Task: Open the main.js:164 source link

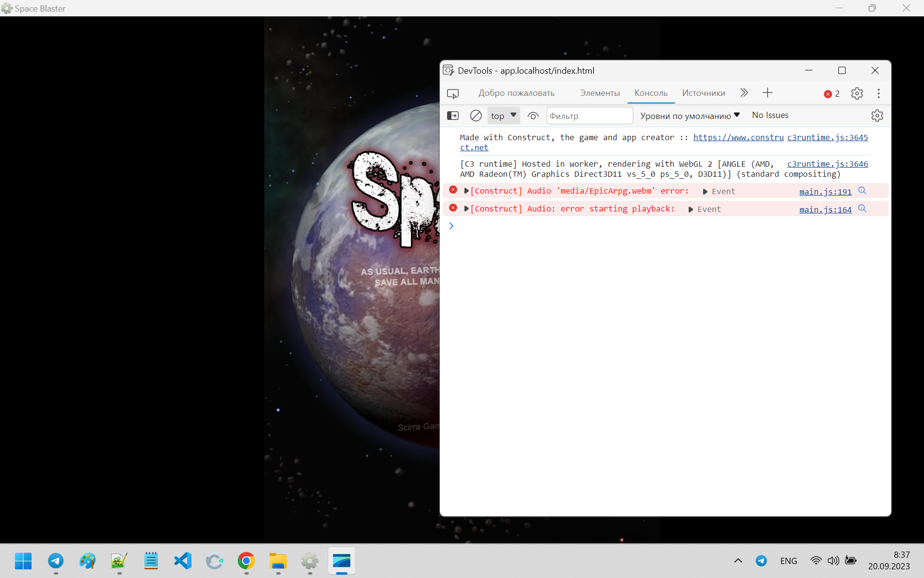Action: [x=824, y=209]
